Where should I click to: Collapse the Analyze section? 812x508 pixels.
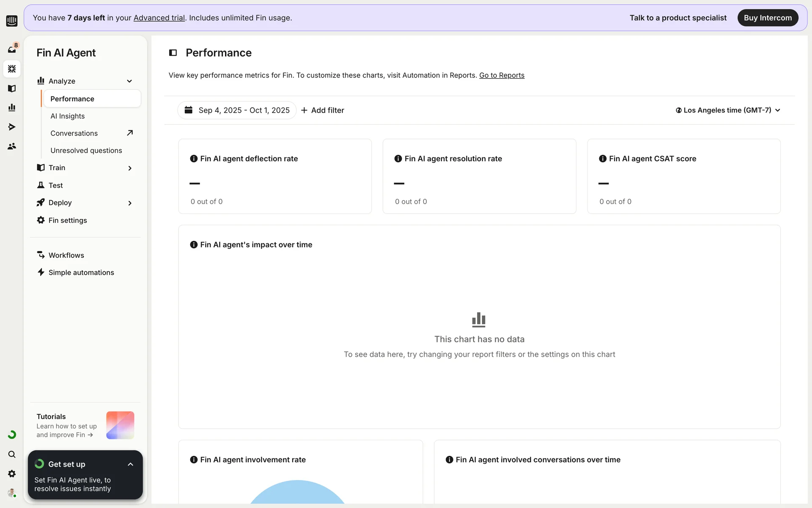click(129, 81)
